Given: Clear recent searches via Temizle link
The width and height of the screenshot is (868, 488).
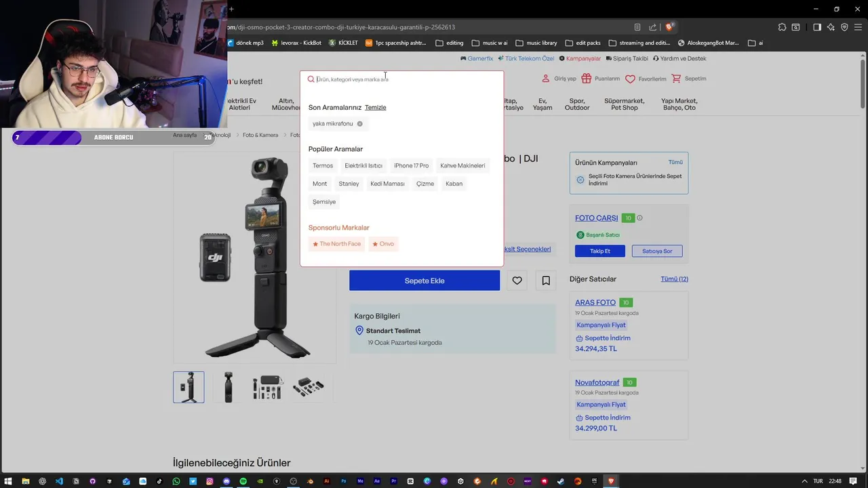Looking at the screenshot, I should tap(375, 107).
